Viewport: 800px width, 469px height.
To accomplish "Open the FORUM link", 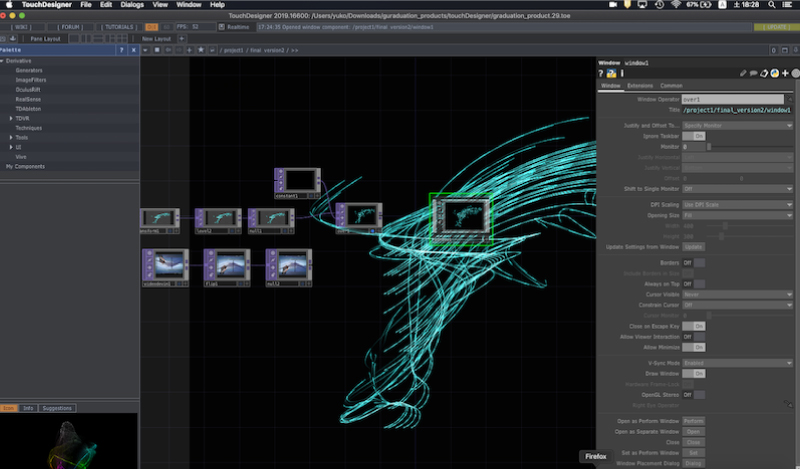I will pyautogui.click(x=70, y=27).
